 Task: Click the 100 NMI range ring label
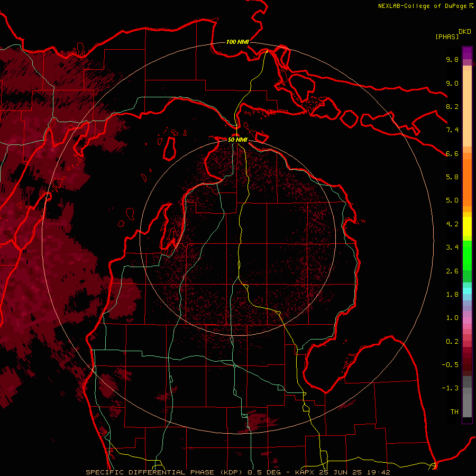(237, 42)
